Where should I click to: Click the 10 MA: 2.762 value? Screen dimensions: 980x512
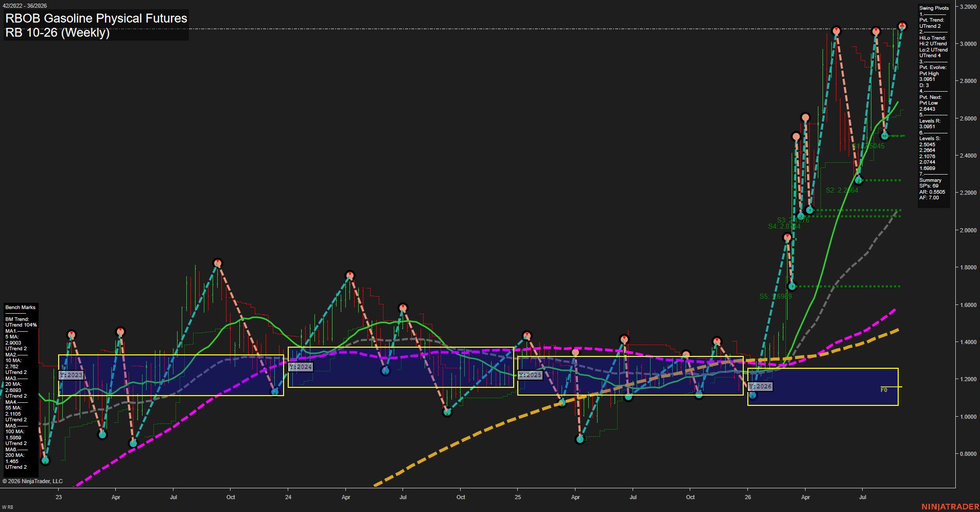coord(13,363)
